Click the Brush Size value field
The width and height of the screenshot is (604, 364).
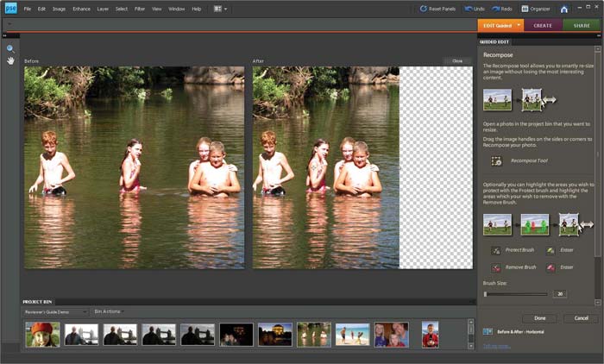[560, 294]
